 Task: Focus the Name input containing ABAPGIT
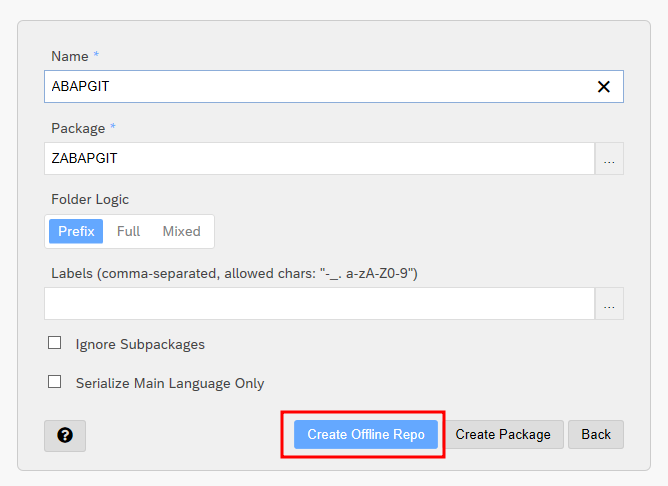point(334,86)
